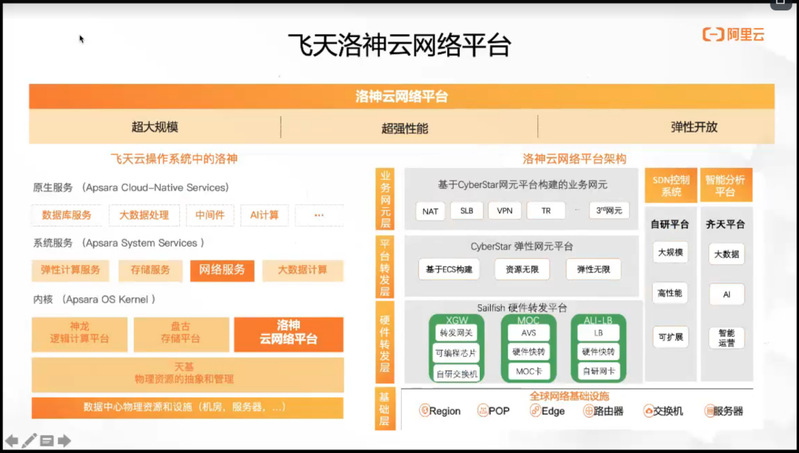Click the VPN box
The height and width of the screenshot is (453, 799).
click(x=504, y=211)
